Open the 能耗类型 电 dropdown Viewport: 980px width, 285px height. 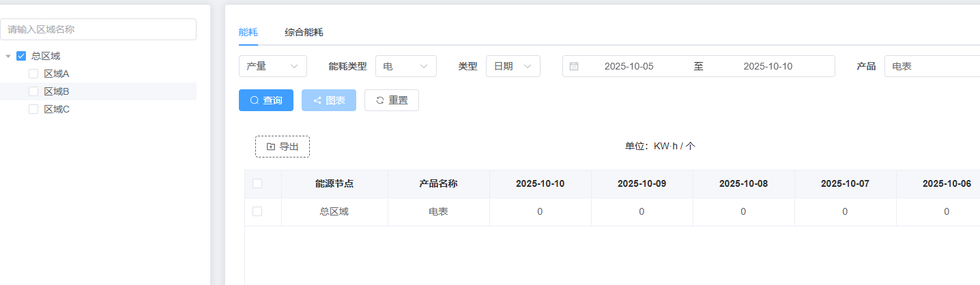406,66
